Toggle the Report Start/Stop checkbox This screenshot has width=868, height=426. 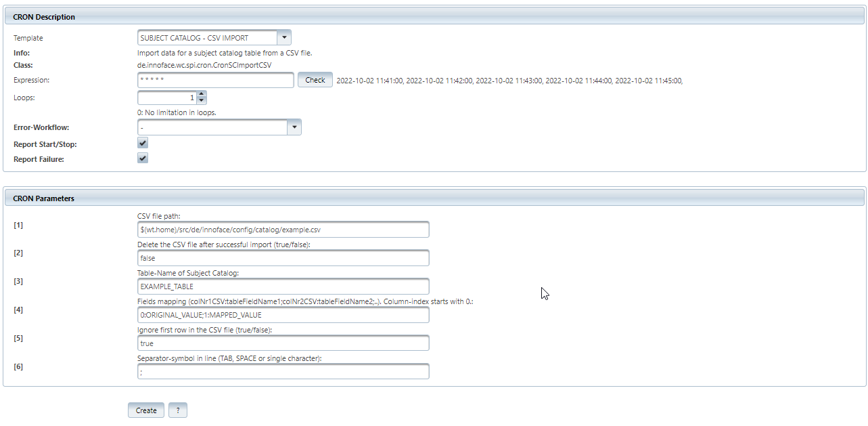[143, 144]
